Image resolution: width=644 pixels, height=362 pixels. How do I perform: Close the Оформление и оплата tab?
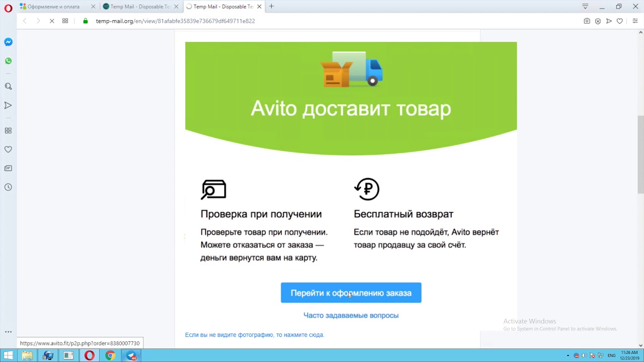point(93,7)
